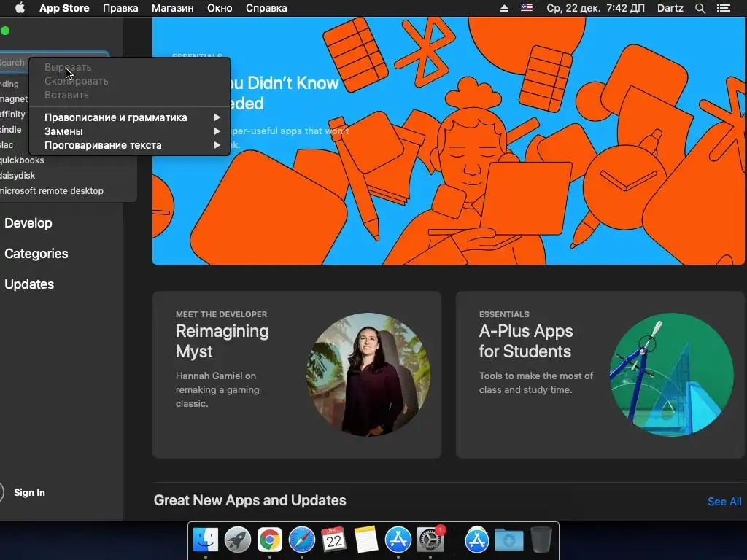
Task: Click the App Store icon next to Notes
Action: pos(398,540)
